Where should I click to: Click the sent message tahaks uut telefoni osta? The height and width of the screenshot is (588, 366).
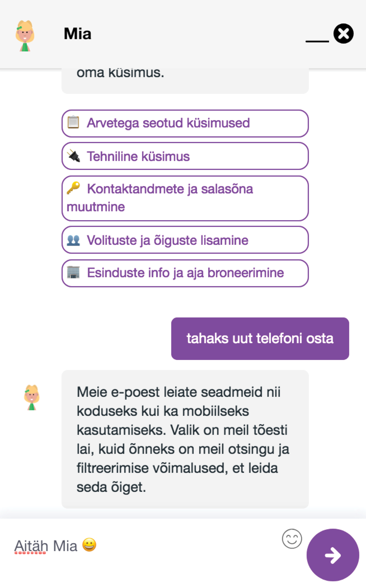click(260, 338)
